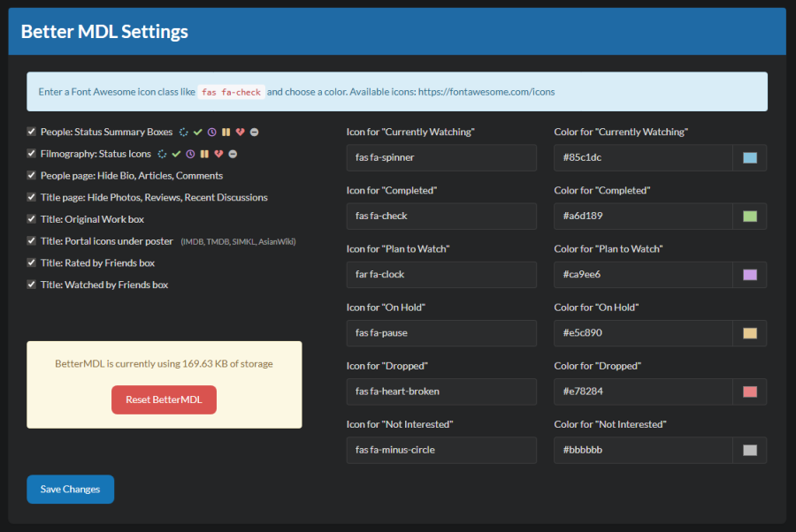This screenshot has height=532, width=796.
Task: Click spinner icon in Status Summary Boxes row
Action: point(184,132)
